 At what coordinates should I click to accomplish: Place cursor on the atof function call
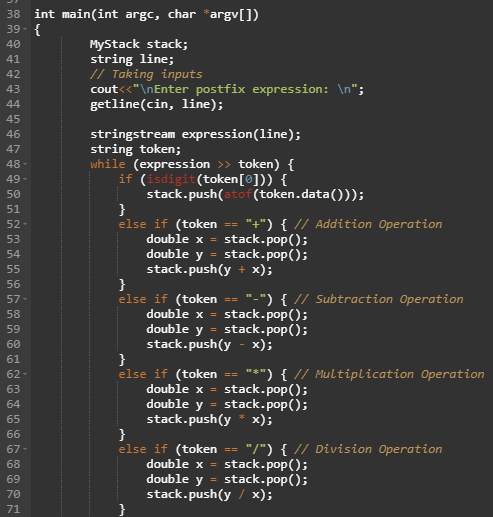(238, 194)
